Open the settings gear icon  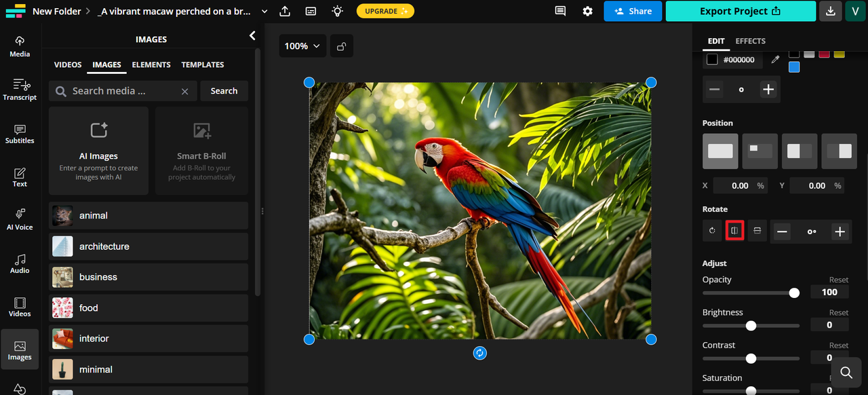tap(588, 11)
